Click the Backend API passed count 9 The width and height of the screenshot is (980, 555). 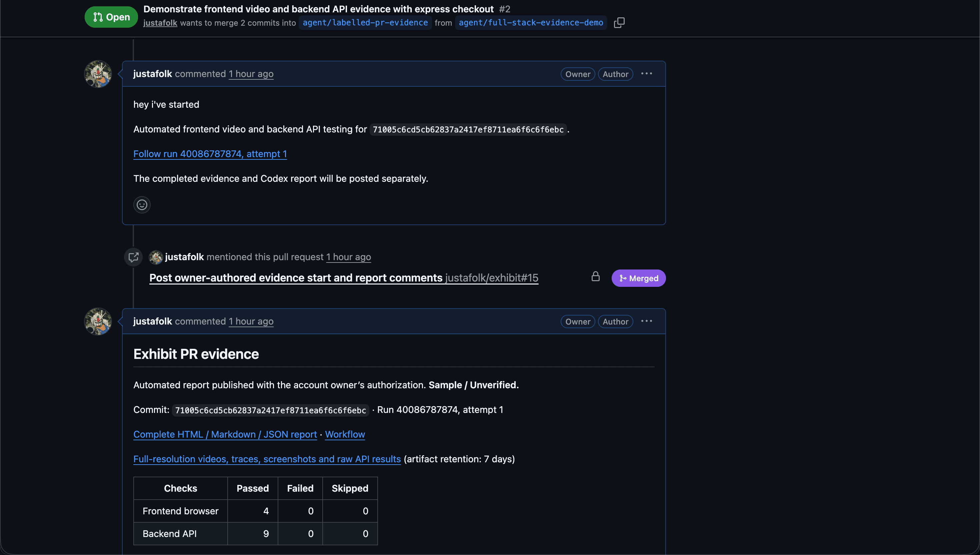266,534
